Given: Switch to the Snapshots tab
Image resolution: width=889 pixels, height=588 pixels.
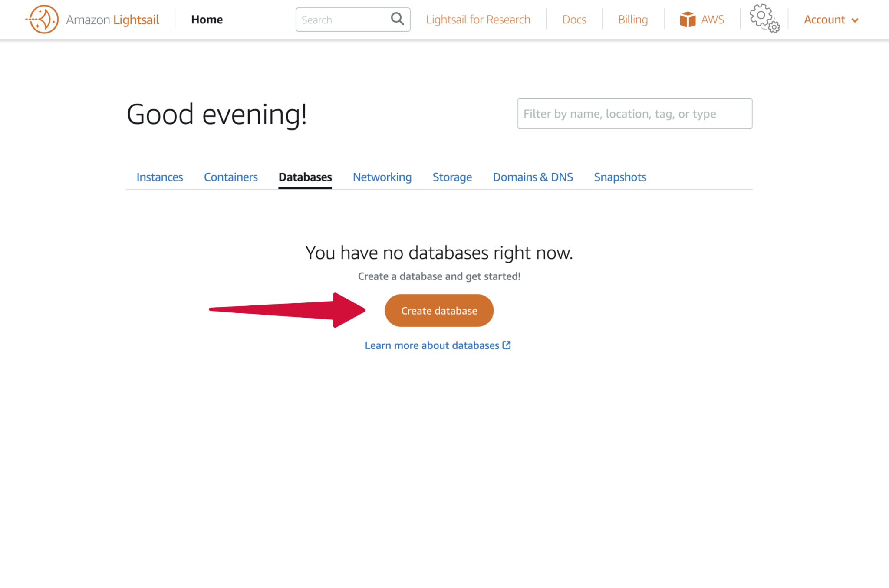Looking at the screenshot, I should [619, 177].
